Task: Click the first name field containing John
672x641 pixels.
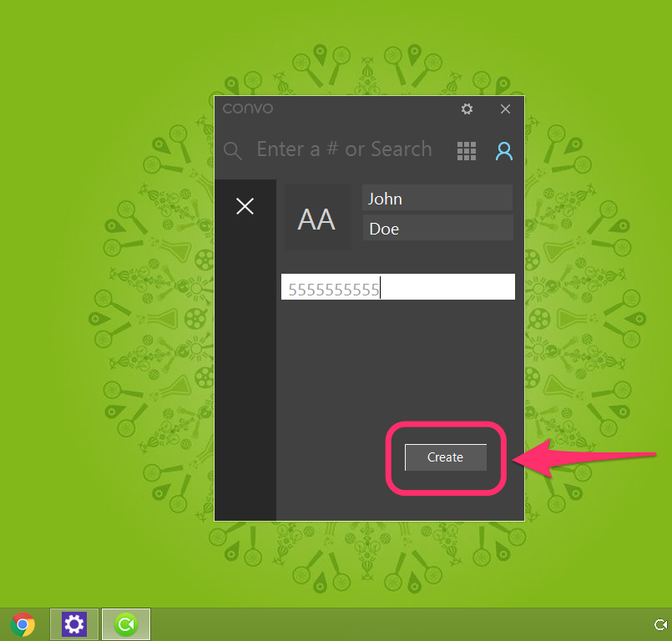Action: pos(437,199)
